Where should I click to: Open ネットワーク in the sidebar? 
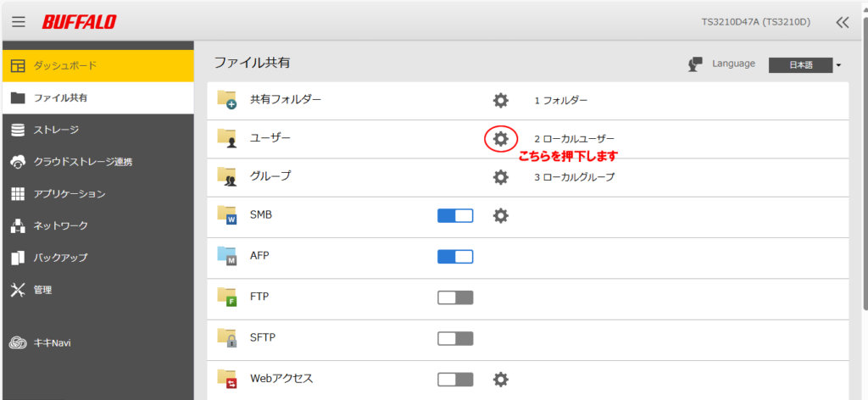[98, 225]
